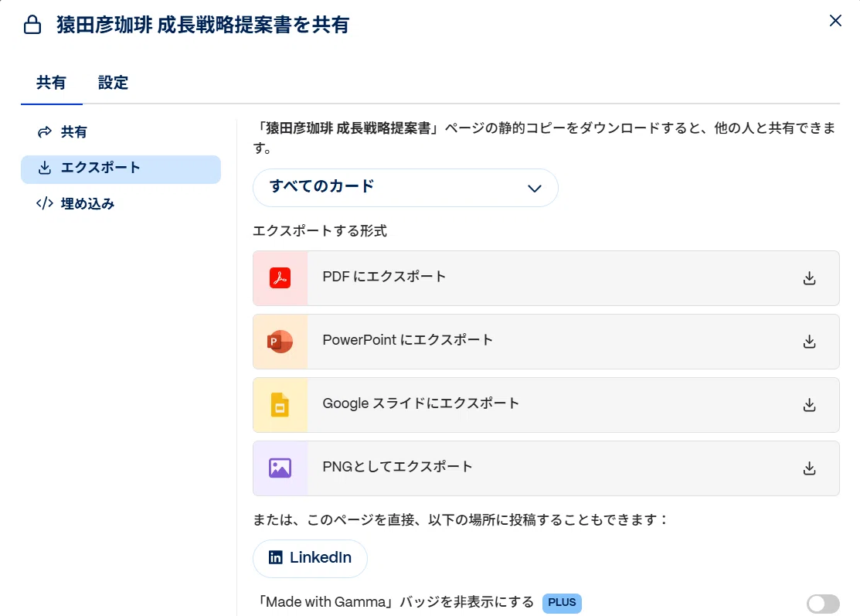Click the code brackets embed icon
The width and height of the screenshot is (860, 616).
(x=44, y=204)
